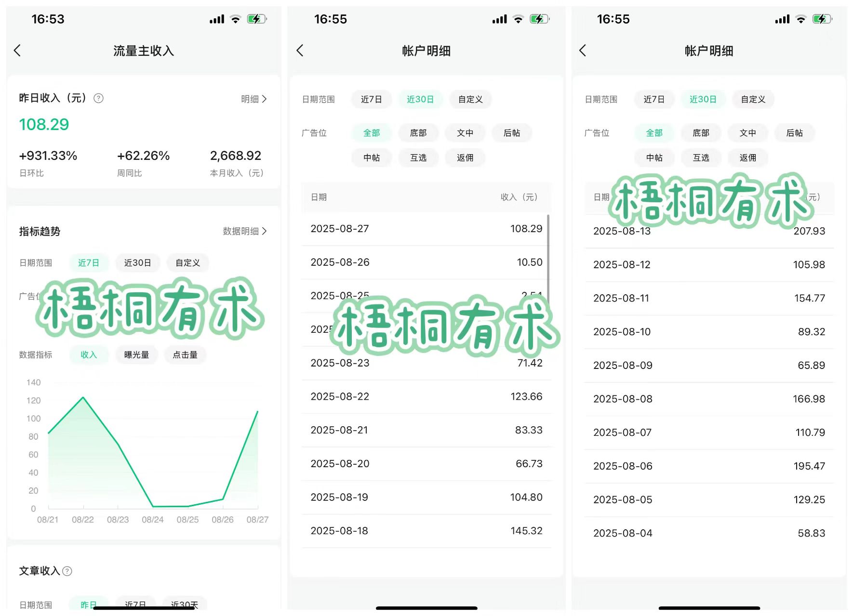Open 明细 next to yesterday's income

(253, 99)
